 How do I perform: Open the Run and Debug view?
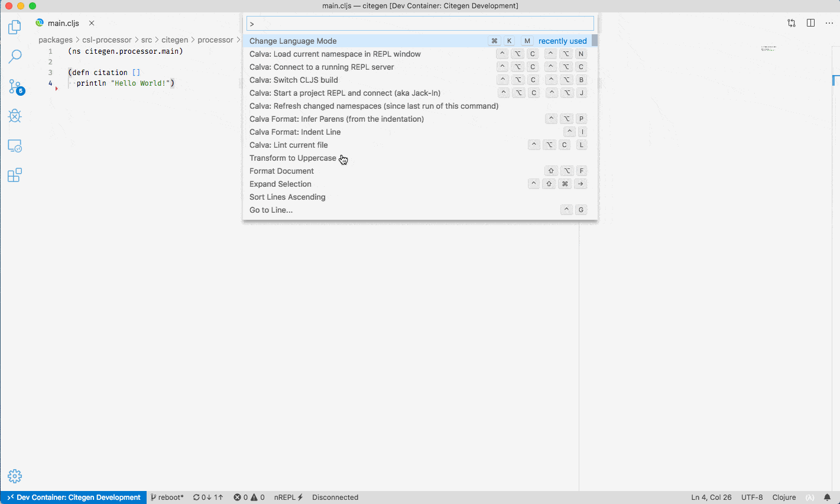tap(15, 116)
